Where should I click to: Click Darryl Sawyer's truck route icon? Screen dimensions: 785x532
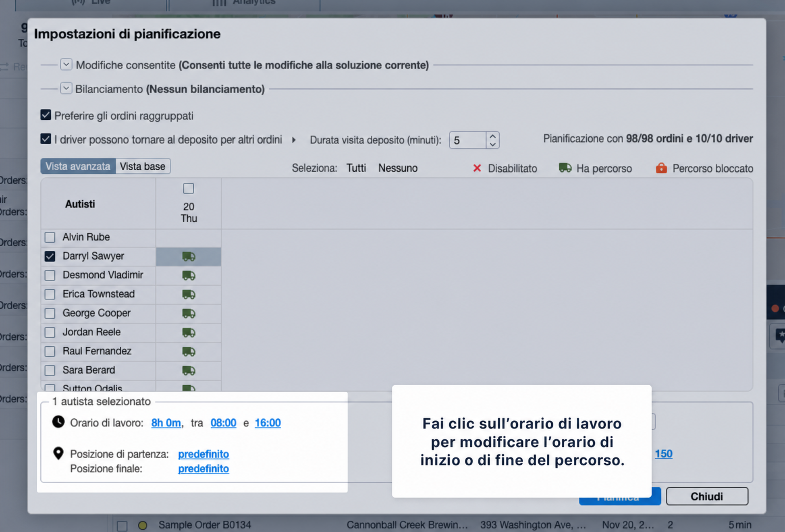pyautogui.click(x=189, y=256)
